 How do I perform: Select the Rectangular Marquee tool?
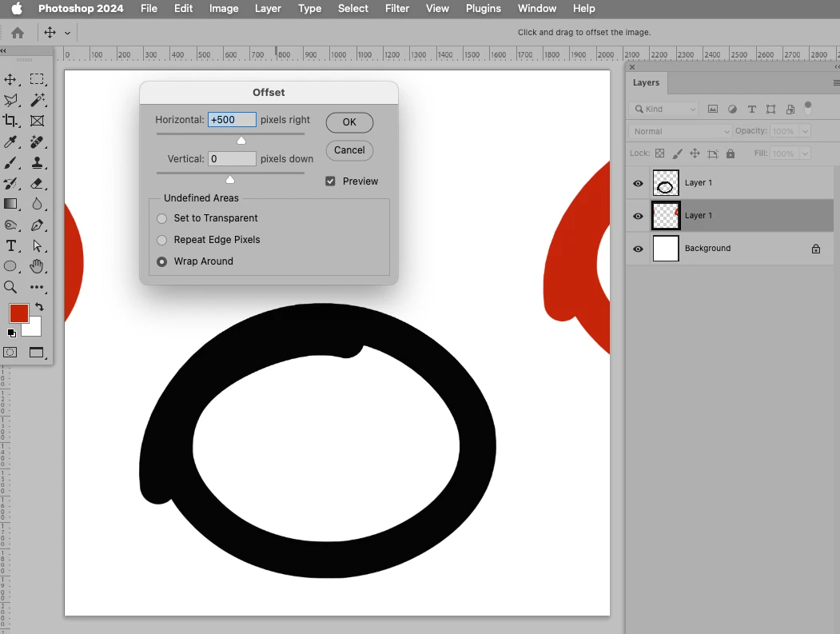pyautogui.click(x=37, y=79)
